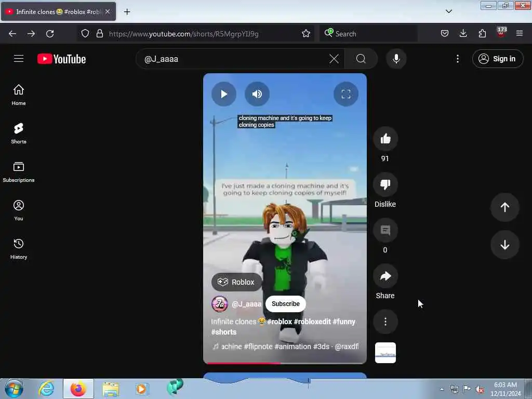
Task: Select the Infinite clones browser tab
Action: click(x=58, y=12)
